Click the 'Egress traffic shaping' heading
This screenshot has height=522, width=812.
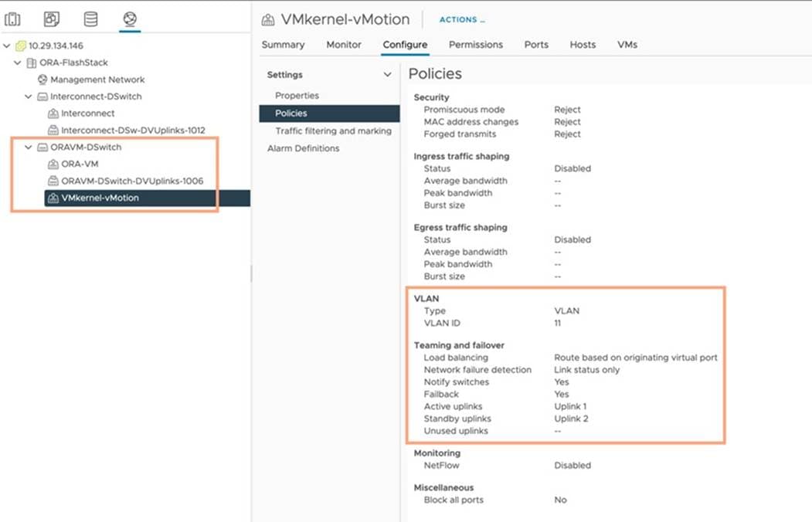point(460,228)
